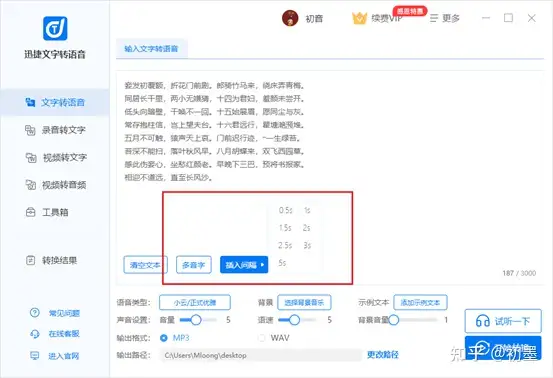Click the 视频转文字 sidebar icon

[x=31, y=158]
